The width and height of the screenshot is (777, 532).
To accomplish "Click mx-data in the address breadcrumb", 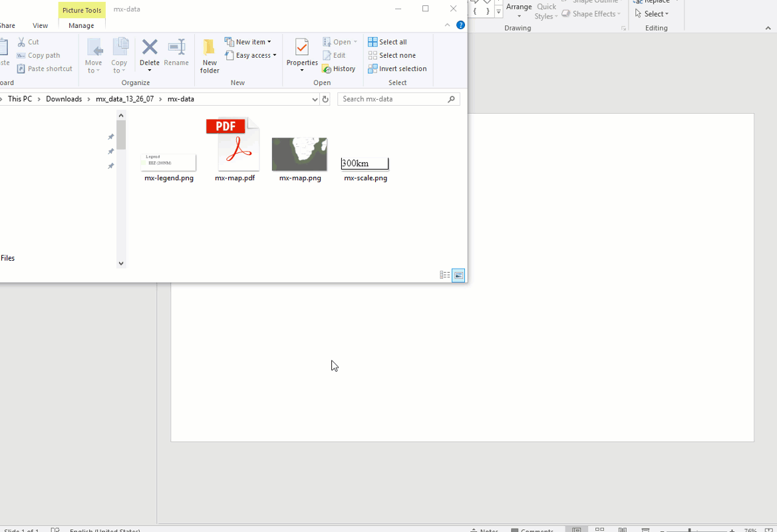I will coord(181,99).
